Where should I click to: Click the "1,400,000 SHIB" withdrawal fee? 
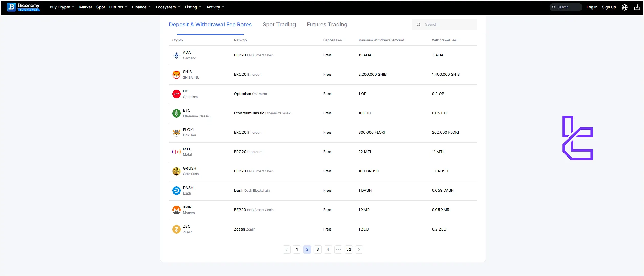pyautogui.click(x=446, y=75)
